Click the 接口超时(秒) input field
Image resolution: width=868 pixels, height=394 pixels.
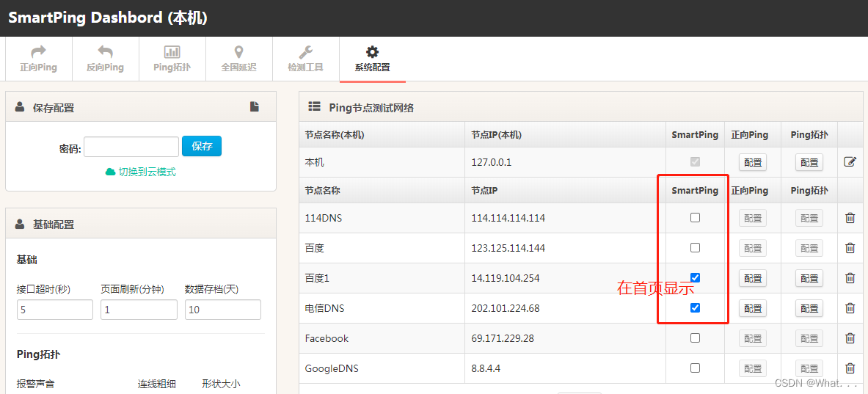point(55,310)
